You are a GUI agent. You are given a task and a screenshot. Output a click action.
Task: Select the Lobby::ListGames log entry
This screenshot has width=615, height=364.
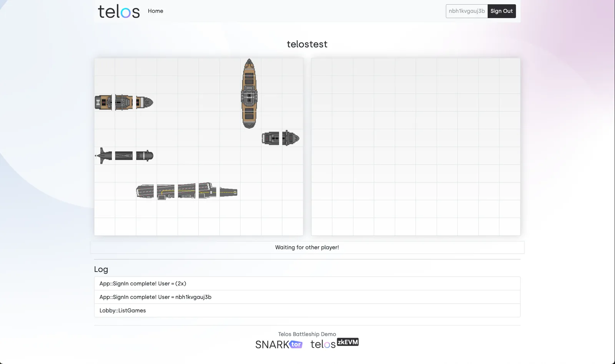point(307,310)
